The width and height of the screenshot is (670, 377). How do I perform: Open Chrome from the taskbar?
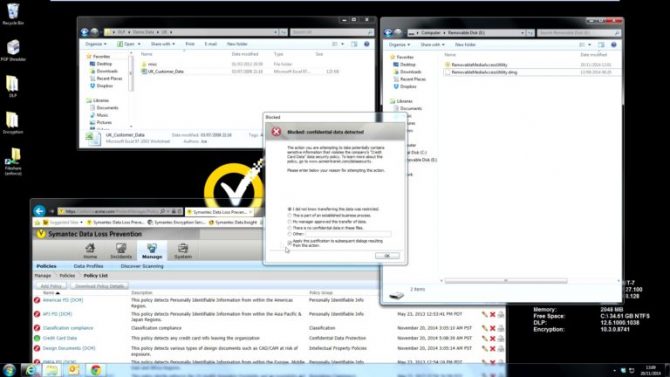[x=96, y=369]
